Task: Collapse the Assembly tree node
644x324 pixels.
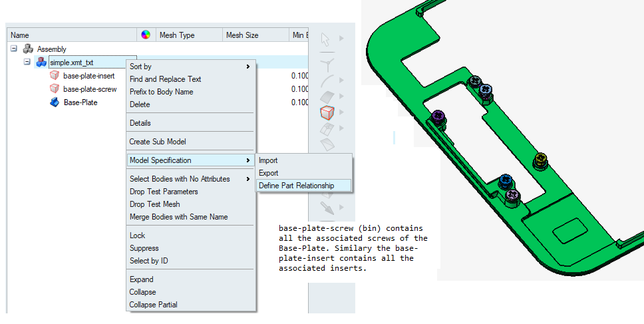Action: 14,49
